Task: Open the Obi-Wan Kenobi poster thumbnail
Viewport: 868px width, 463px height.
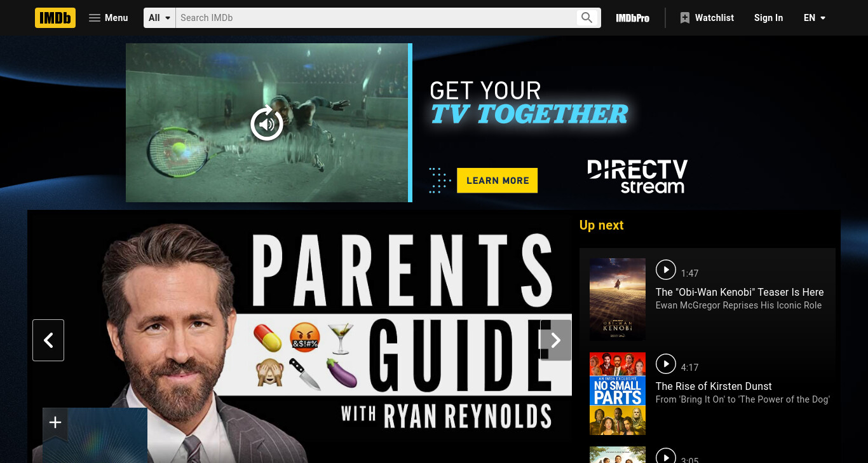Action: point(618,300)
